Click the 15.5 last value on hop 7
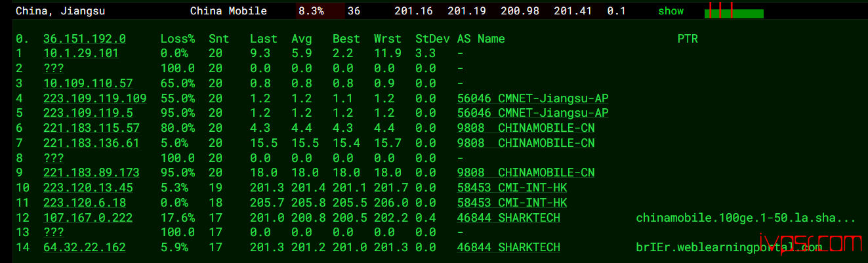This screenshot has height=263, width=868. pos(264,143)
